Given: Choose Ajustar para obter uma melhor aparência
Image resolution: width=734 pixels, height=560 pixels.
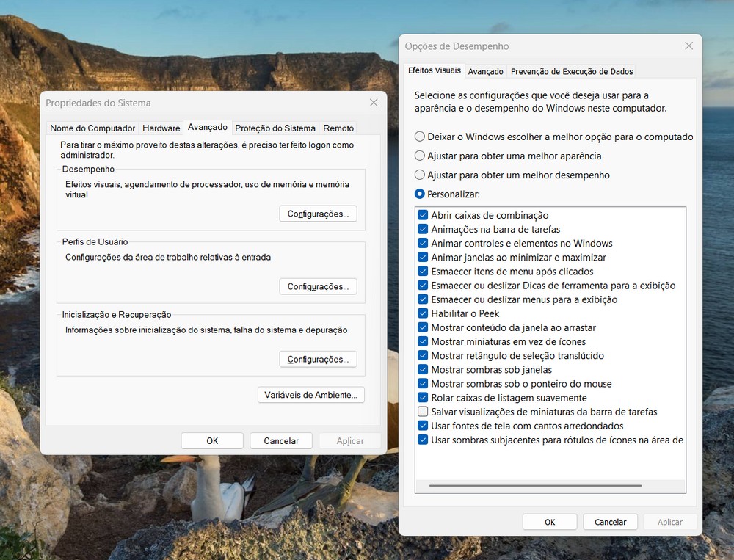Looking at the screenshot, I should click(420, 156).
